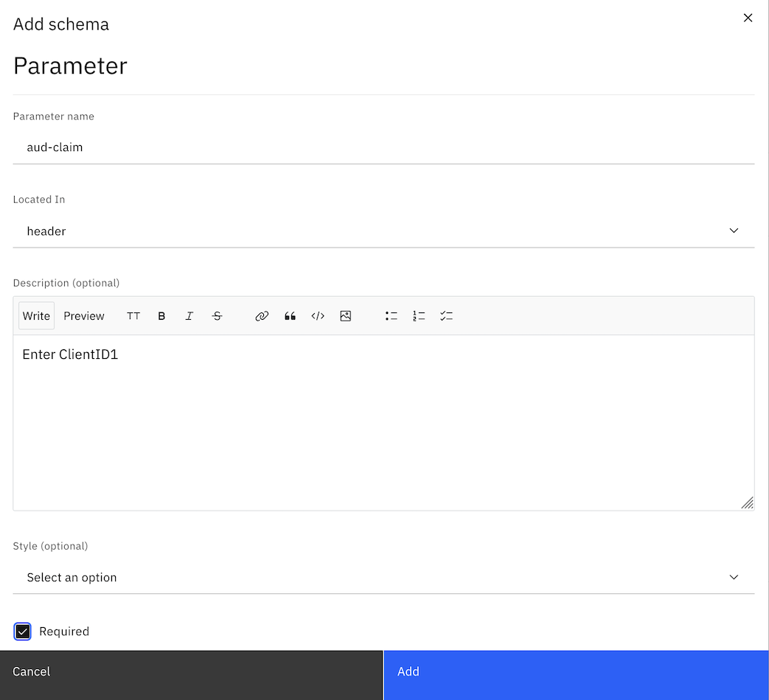Select the Write tab
The width and height of the screenshot is (769, 700).
tap(36, 315)
